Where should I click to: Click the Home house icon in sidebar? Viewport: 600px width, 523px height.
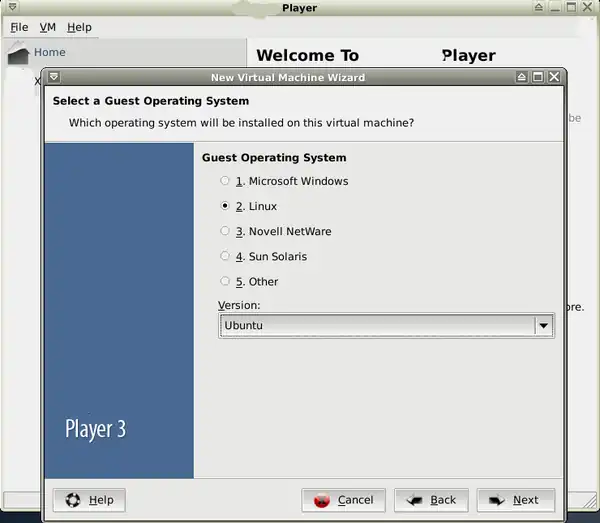tap(18, 54)
